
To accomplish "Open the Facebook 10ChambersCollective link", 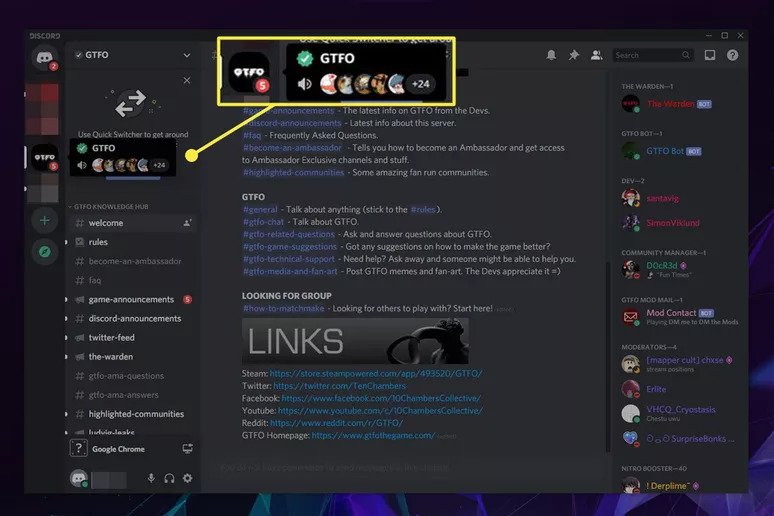I will [381, 398].
